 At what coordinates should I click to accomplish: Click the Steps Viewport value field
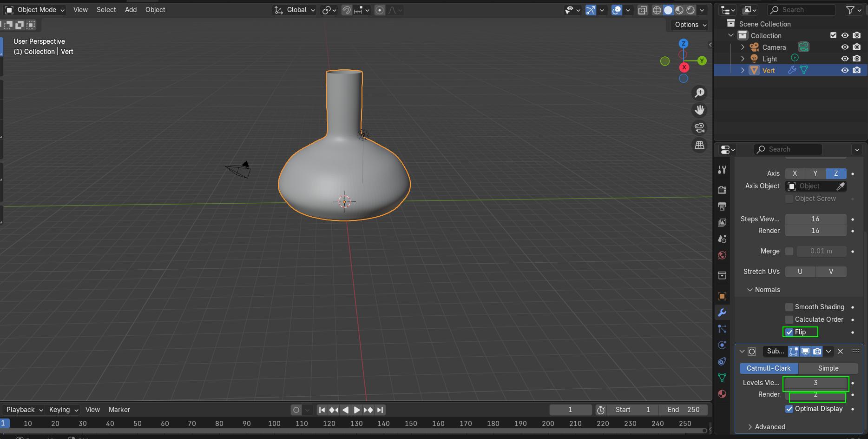click(x=815, y=219)
